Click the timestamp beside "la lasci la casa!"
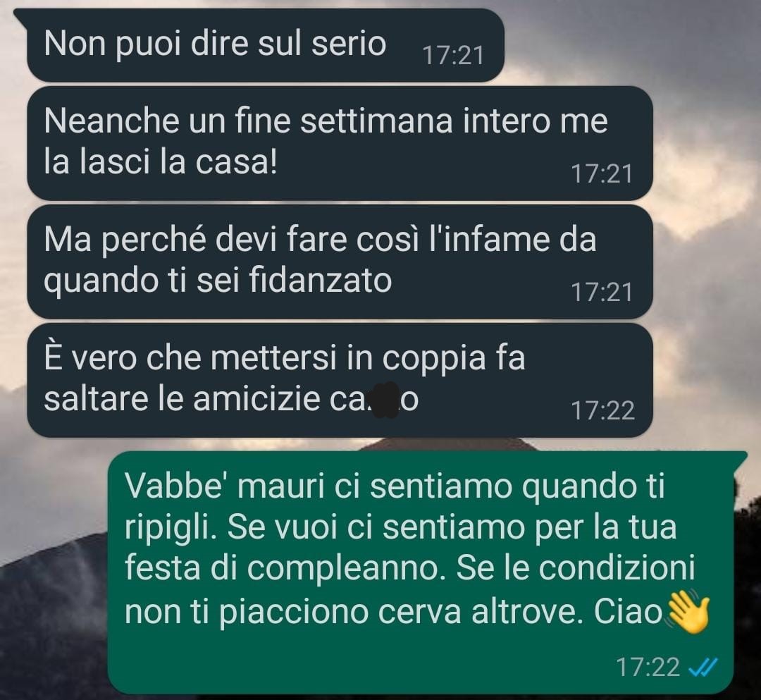Screen dimensions: 761x700 pos(602,174)
